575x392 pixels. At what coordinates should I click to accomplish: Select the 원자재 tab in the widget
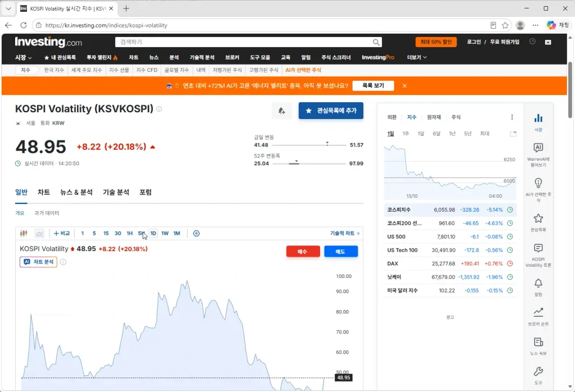(434, 117)
